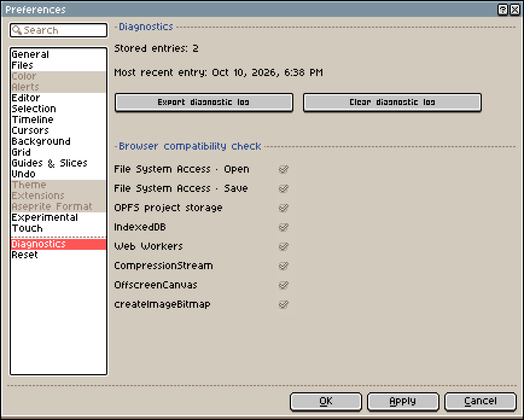Open the Guides & Slices section

coord(59,163)
